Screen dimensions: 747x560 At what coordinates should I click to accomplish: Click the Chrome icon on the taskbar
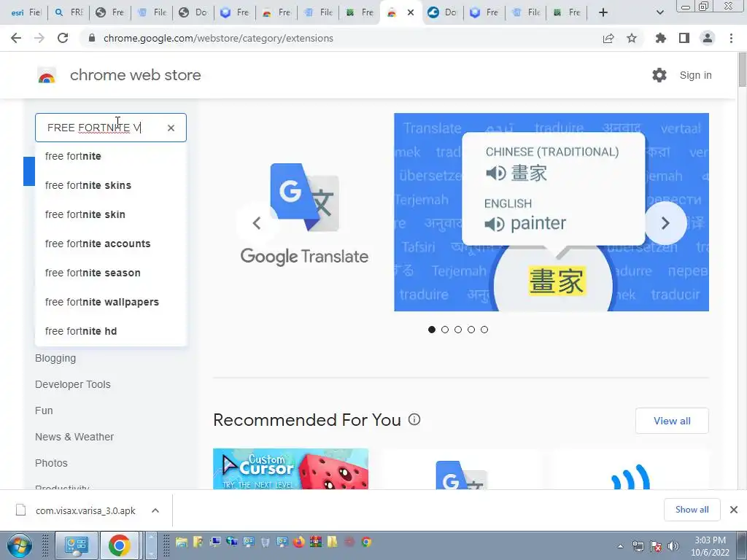(x=119, y=545)
